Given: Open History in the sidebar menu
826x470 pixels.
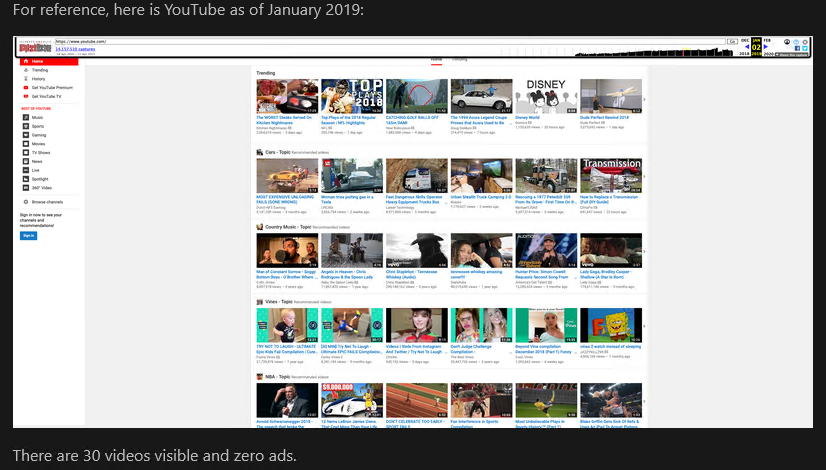Looking at the screenshot, I should tap(38, 79).
